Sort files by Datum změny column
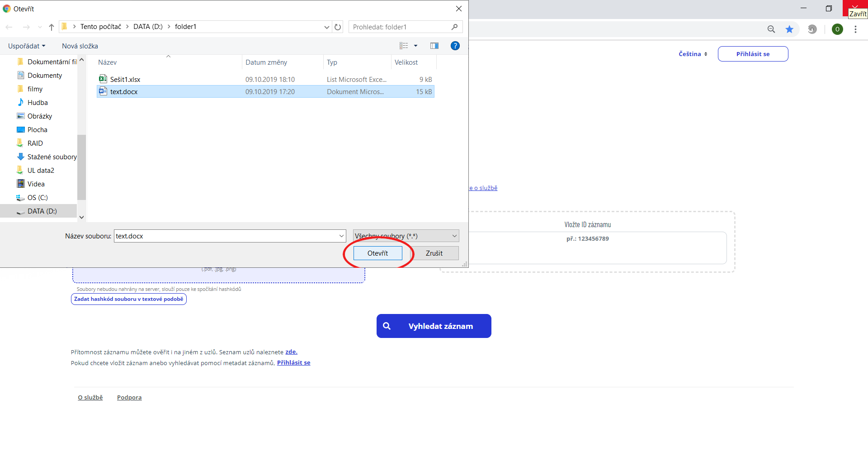The height and width of the screenshot is (466, 868). click(x=266, y=62)
